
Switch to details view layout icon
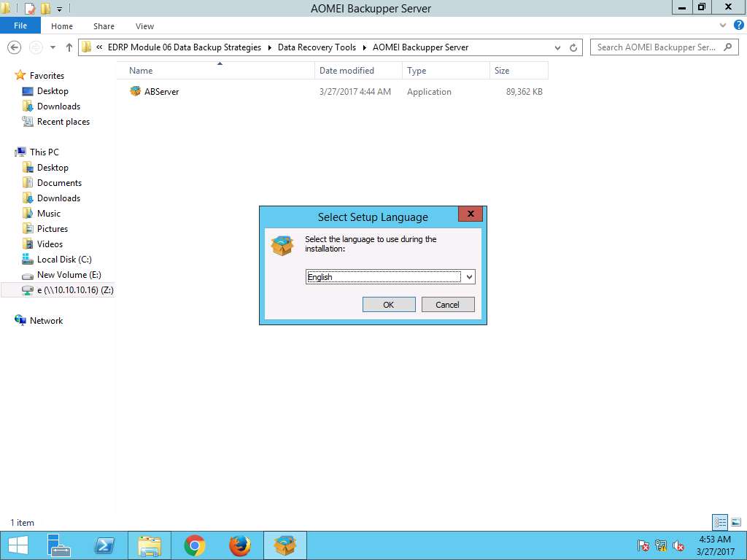[x=720, y=522]
